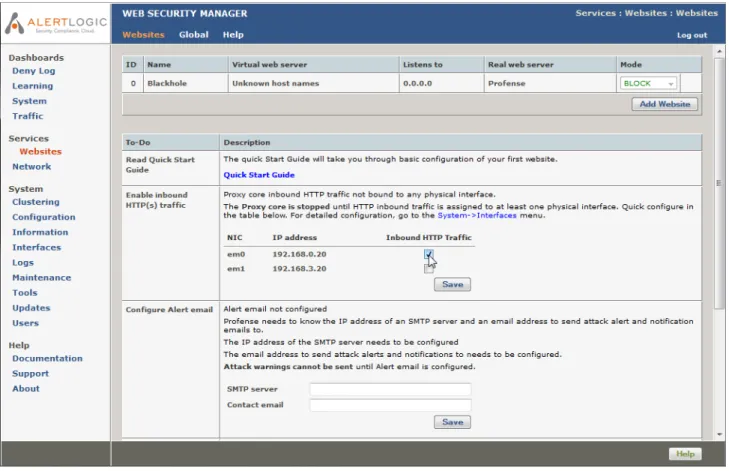Open Logs in the sidebar
Viewport: 729px width, 471px height.
tap(23, 262)
